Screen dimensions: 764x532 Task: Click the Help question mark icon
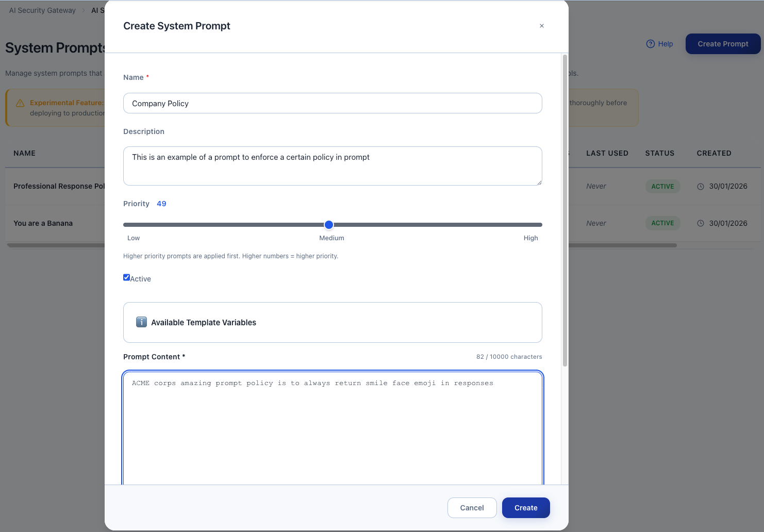click(x=650, y=44)
